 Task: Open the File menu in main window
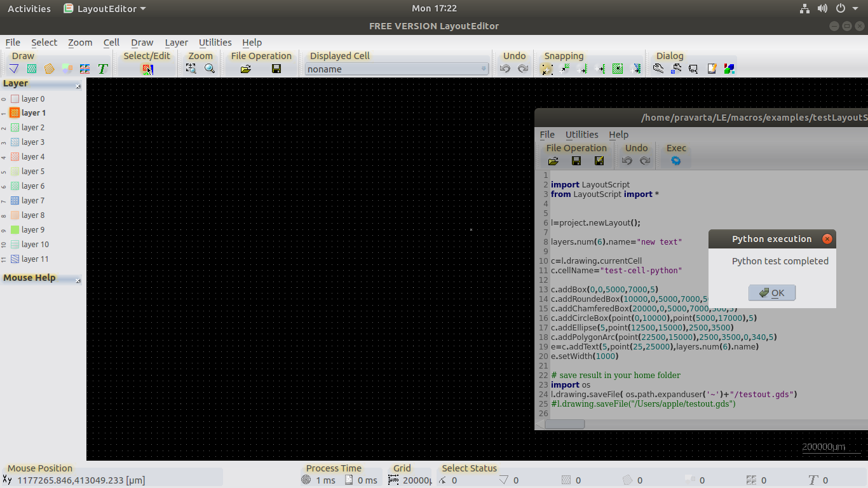tap(13, 43)
